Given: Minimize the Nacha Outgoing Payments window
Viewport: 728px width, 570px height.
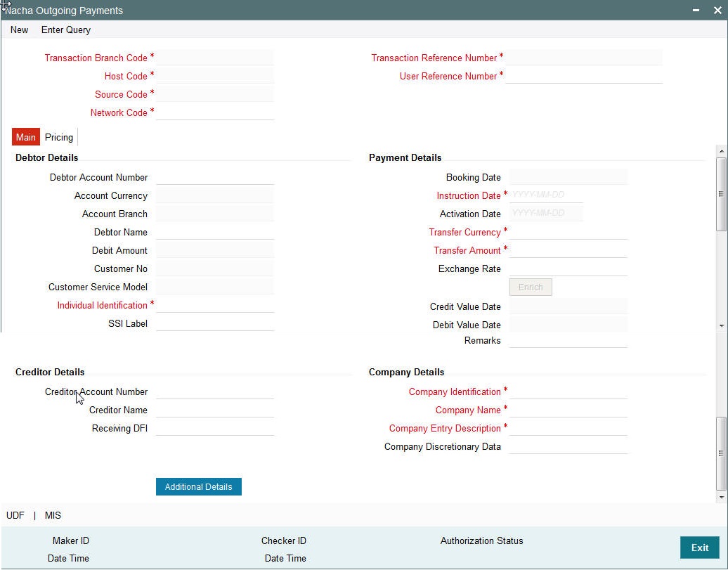Looking at the screenshot, I should point(696,11).
